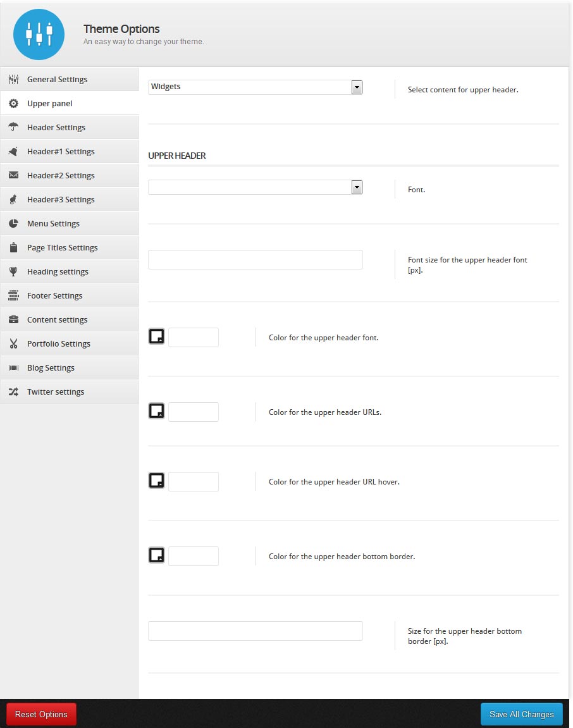
Task: Focus the upper header font size field
Action: [255, 259]
